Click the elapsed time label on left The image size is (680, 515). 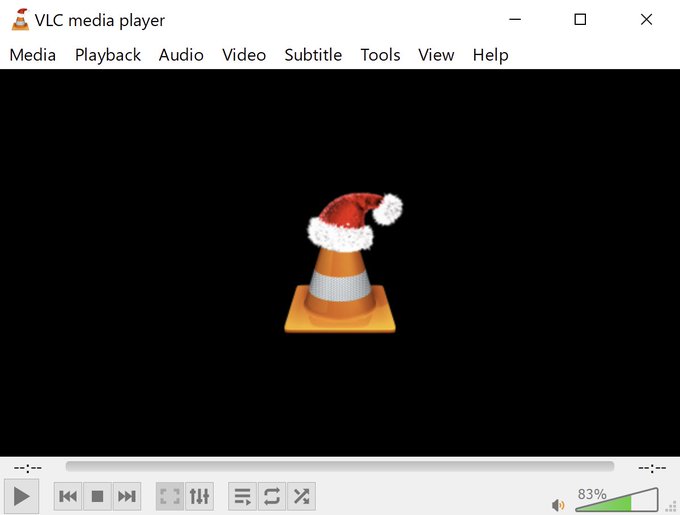tap(28, 468)
